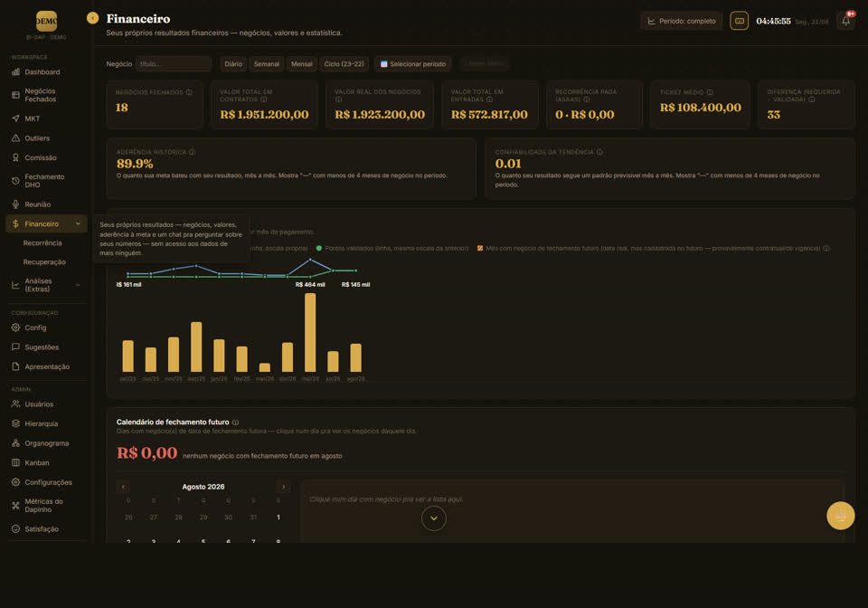Open Organograma page
This screenshot has width=868, height=608.
(x=46, y=443)
